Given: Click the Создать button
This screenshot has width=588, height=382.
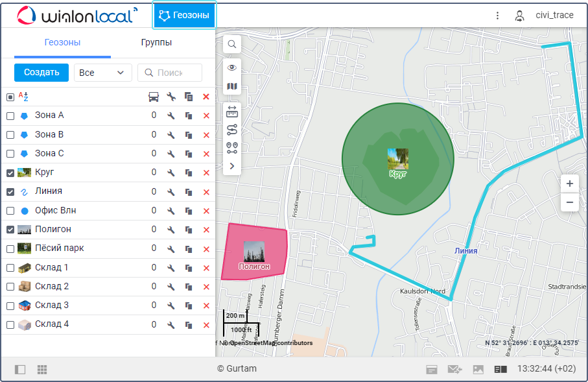Looking at the screenshot, I should (41, 73).
